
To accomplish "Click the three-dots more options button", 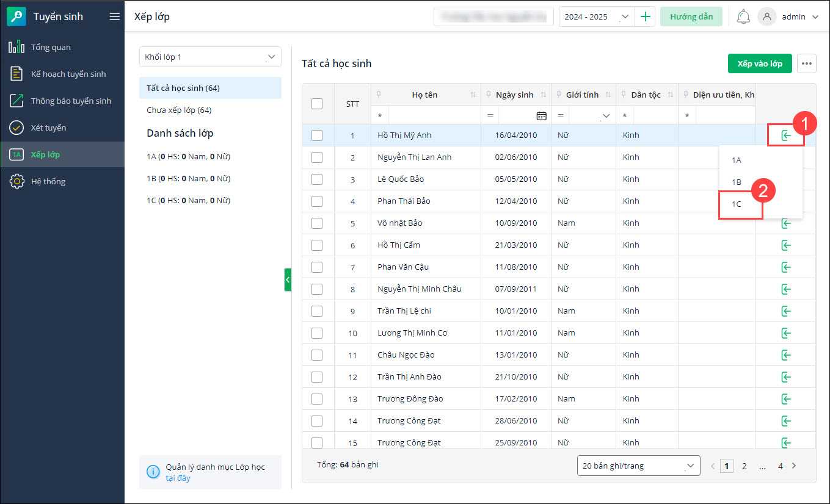I will (807, 63).
